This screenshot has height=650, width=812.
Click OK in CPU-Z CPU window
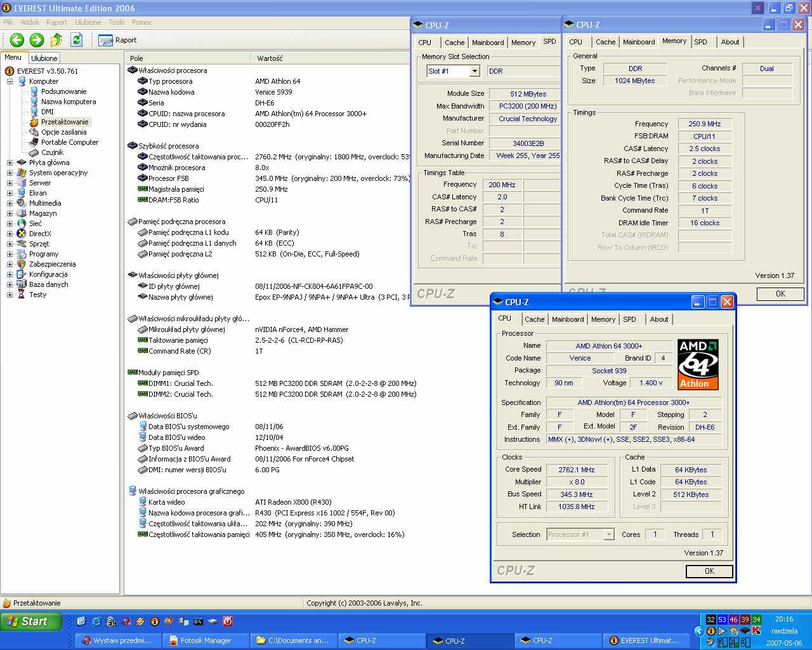tap(709, 571)
